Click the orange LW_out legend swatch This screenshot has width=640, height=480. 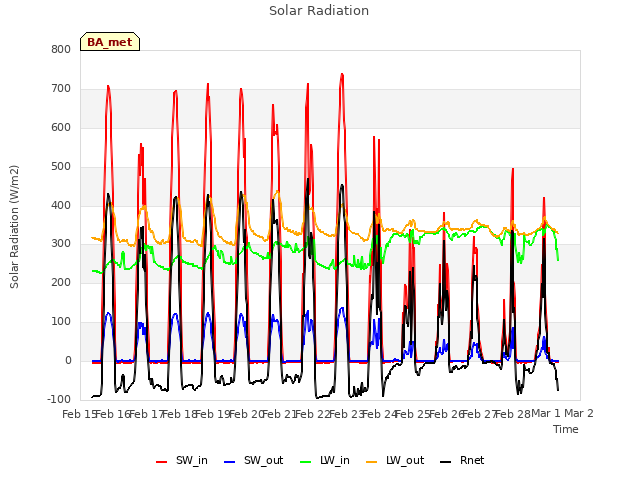pos(372,462)
